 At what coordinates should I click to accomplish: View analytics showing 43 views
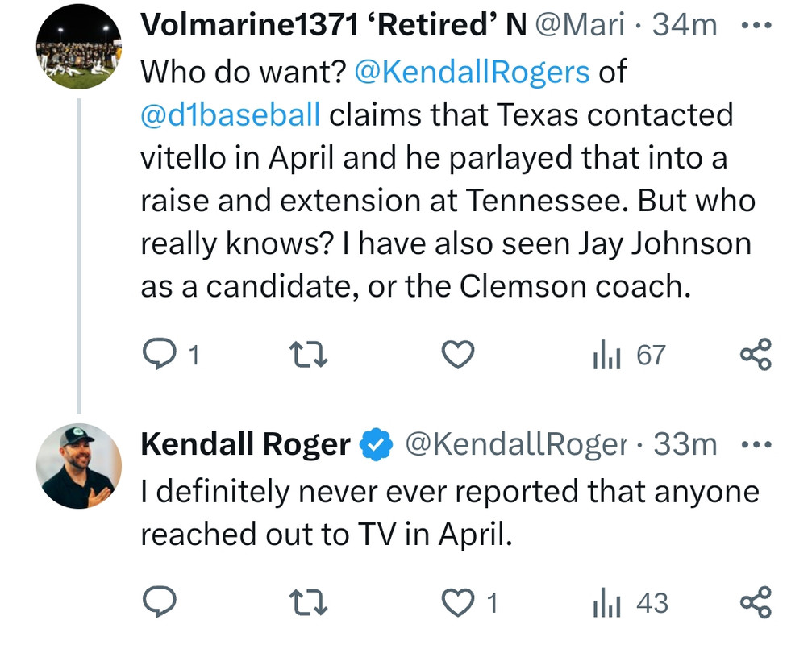click(x=629, y=602)
